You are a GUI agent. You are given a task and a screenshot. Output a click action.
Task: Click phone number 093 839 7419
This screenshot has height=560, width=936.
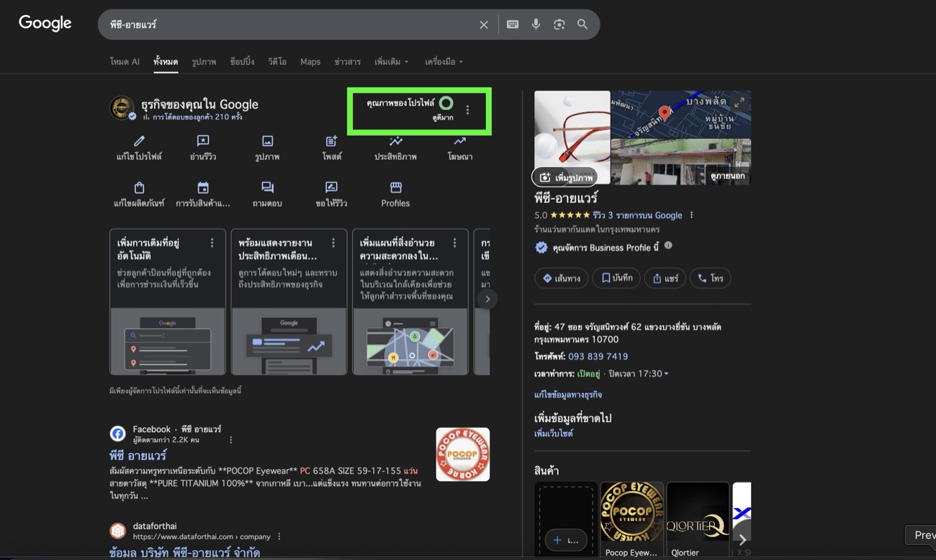point(598,356)
